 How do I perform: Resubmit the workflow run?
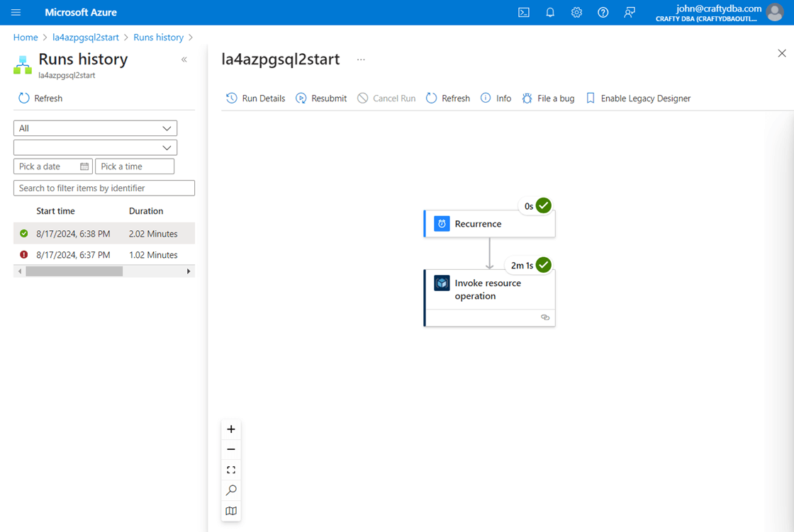coord(321,98)
